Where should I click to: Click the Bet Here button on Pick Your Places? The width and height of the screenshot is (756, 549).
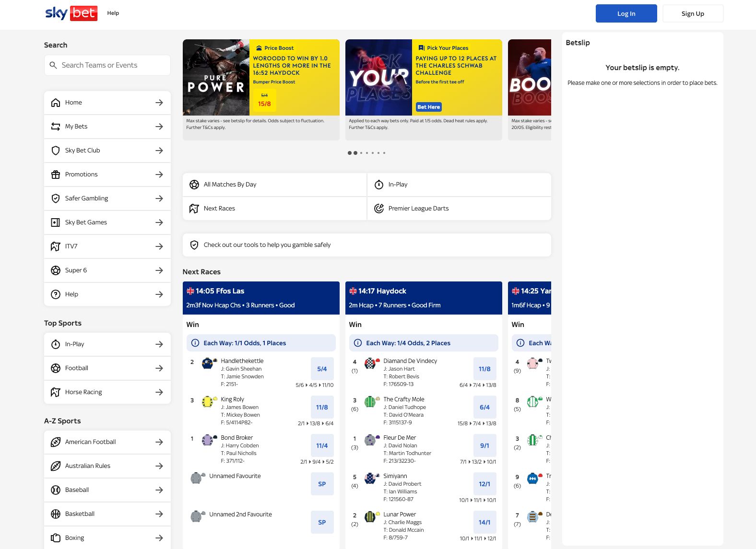[428, 107]
